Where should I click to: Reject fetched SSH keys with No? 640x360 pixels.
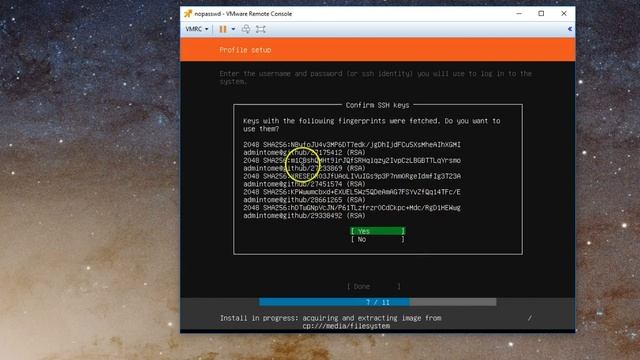point(378,239)
